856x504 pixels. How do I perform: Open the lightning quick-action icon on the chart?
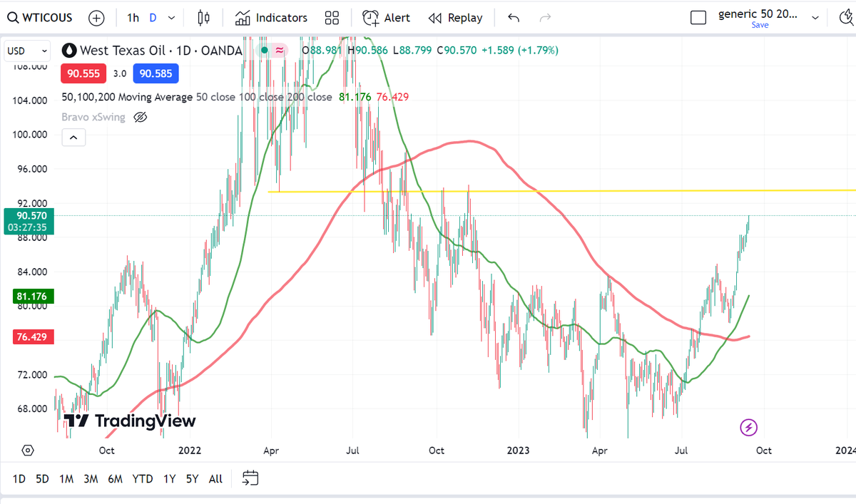tap(748, 428)
